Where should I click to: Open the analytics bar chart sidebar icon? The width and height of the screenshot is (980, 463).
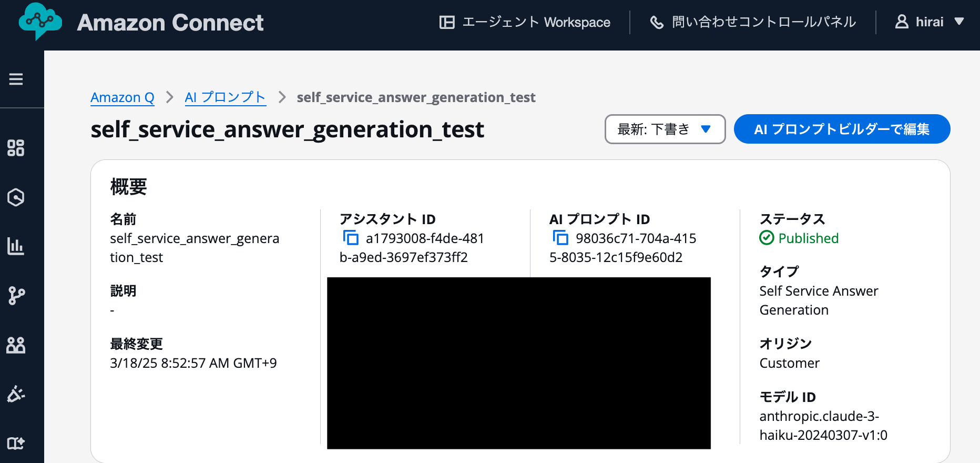point(16,246)
